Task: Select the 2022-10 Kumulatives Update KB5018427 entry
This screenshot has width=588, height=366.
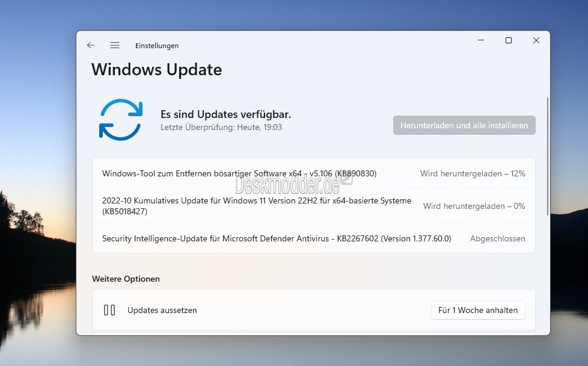Action: click(313, 206)
